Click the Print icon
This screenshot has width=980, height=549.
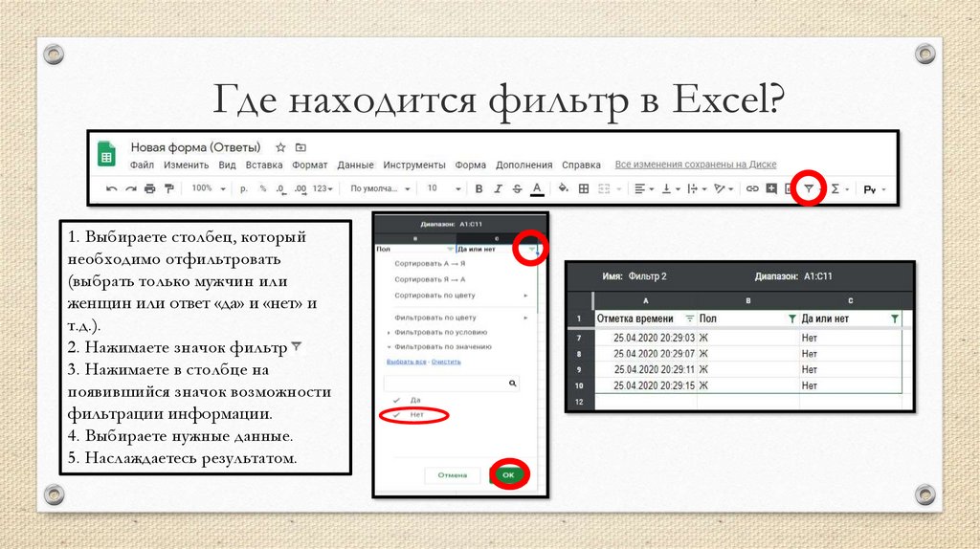[149, 188]
